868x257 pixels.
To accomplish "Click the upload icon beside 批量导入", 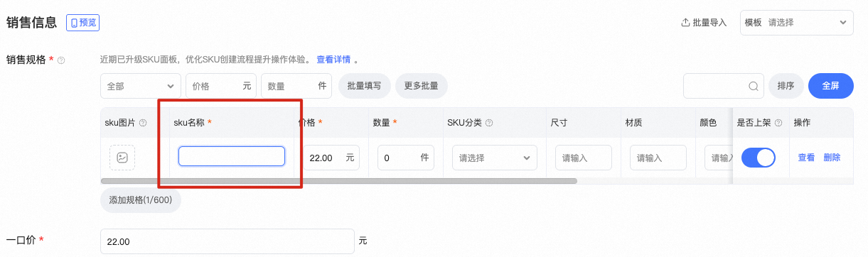I will pyautogui.click(x=685, y=23).
